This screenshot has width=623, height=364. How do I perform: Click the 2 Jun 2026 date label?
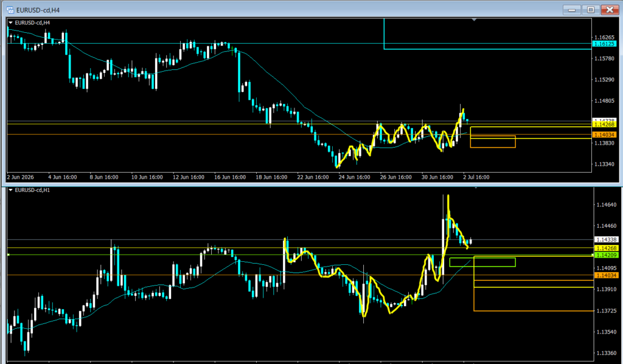20,177
